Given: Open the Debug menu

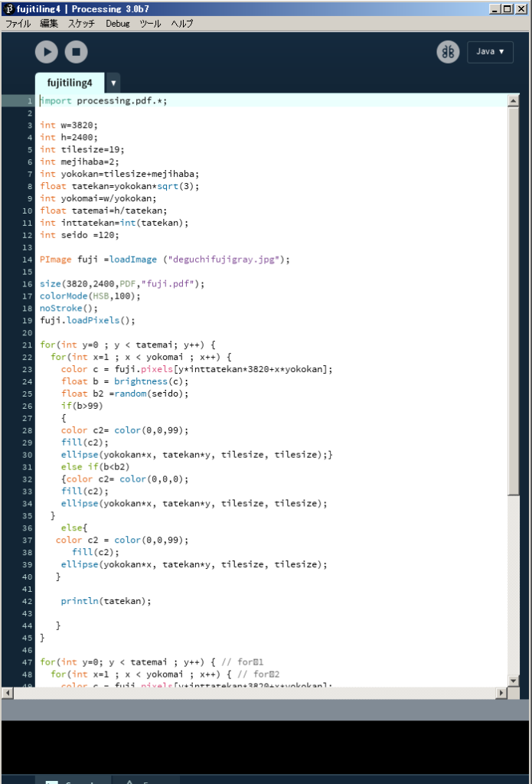Looking at the screenshot, I should [118, 24].
